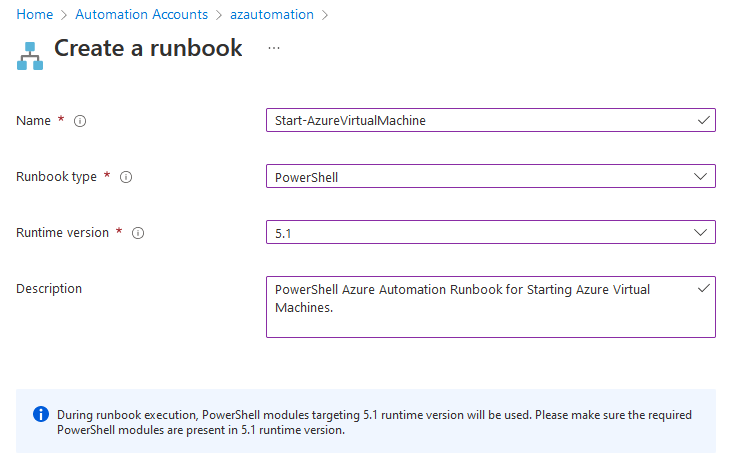
Task: Open the PowerShell runbook type combo box
Action: (x=491, y=176)
